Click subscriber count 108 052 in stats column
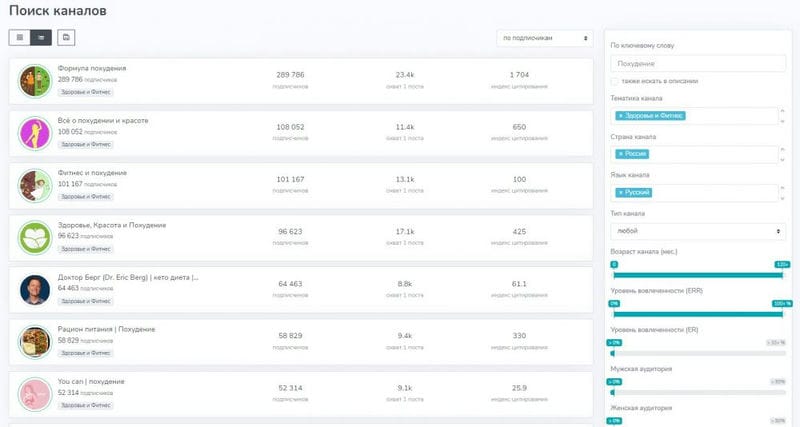 coord(290,127)
